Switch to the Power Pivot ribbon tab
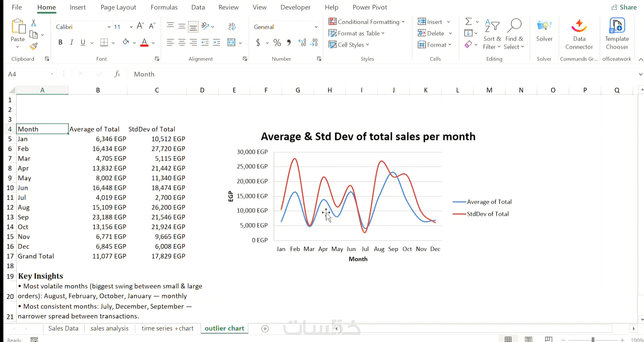This screenshot has height=342, width=644. (x=370, y=7)
